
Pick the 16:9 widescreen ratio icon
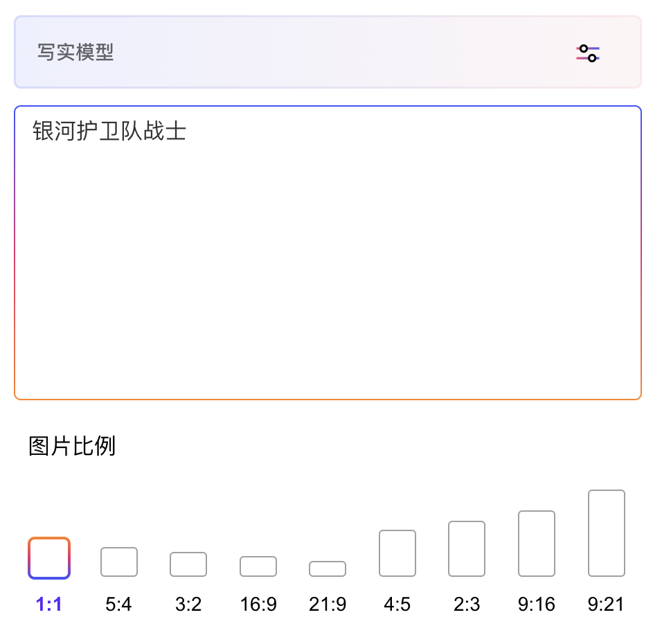point(258,566)
